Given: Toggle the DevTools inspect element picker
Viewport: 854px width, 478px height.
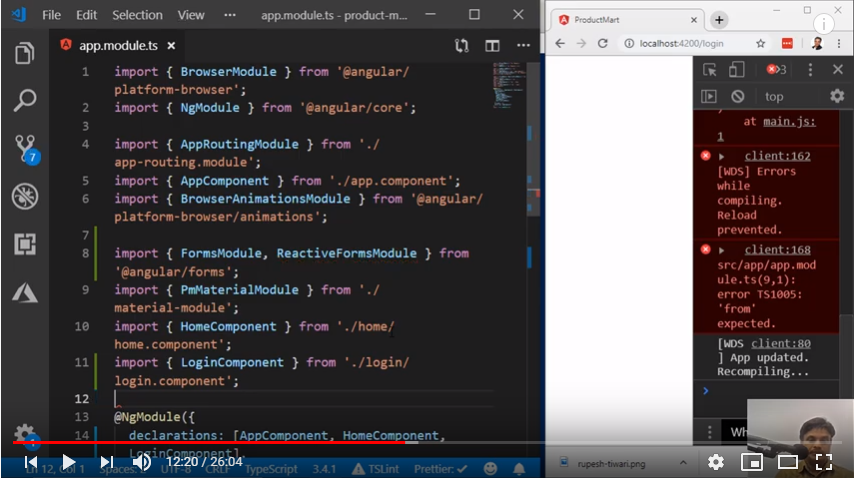Looking at the screenshot, I should click(x=710, y=69).
